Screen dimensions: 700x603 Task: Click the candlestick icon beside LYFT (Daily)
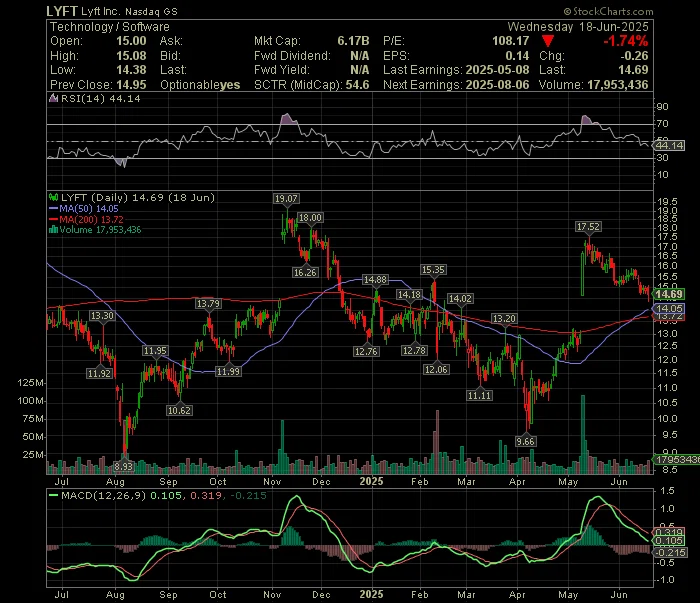[x=54, y=197]
